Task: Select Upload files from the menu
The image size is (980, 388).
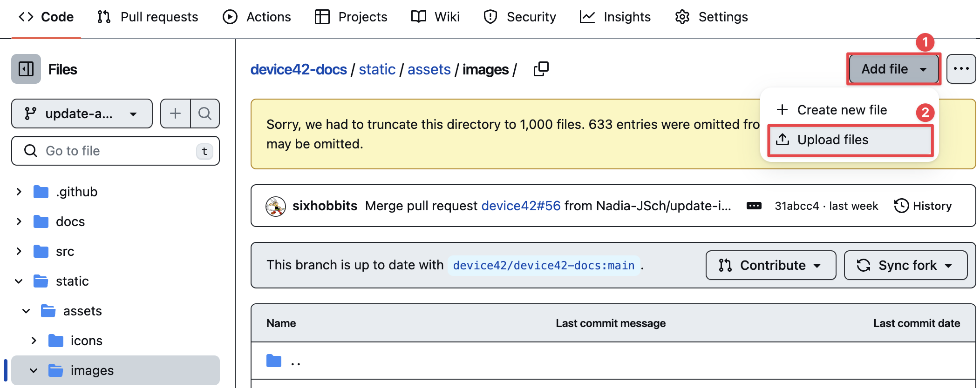Action: click(x=832, y=140)
